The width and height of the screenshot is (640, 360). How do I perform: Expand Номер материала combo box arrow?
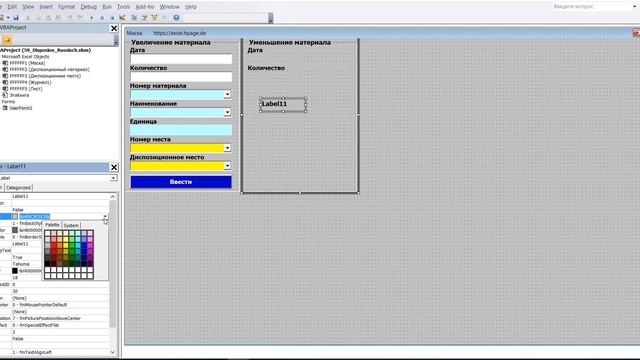click(x=227, y=95)
